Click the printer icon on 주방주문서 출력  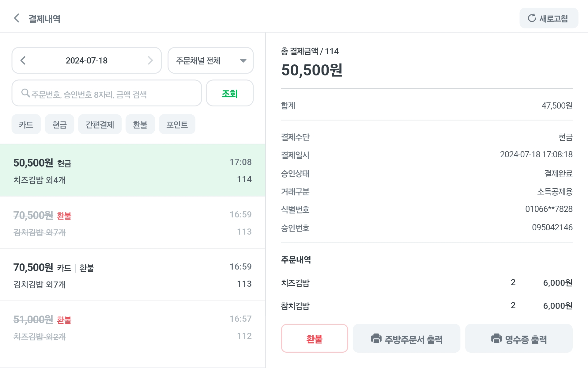point(376,339)
